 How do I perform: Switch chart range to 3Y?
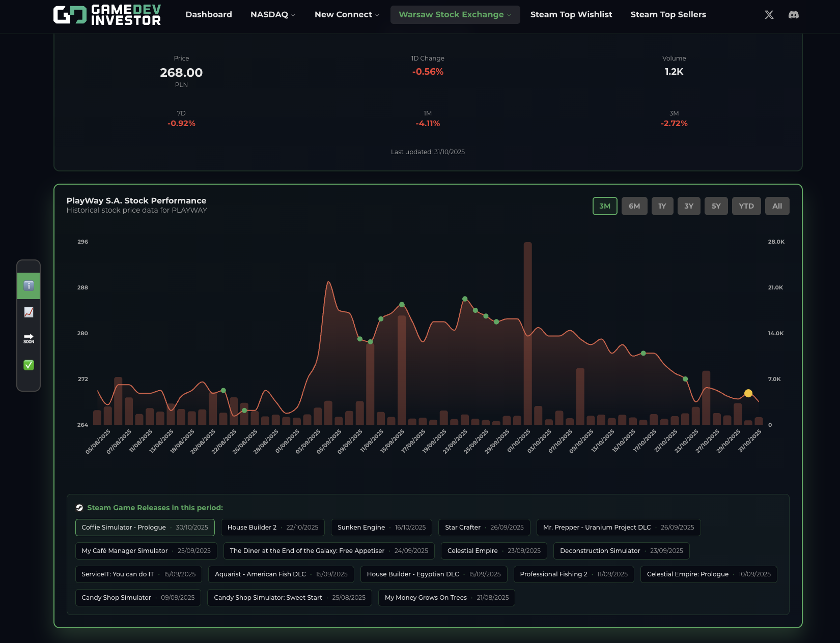(x=689, y=206)
